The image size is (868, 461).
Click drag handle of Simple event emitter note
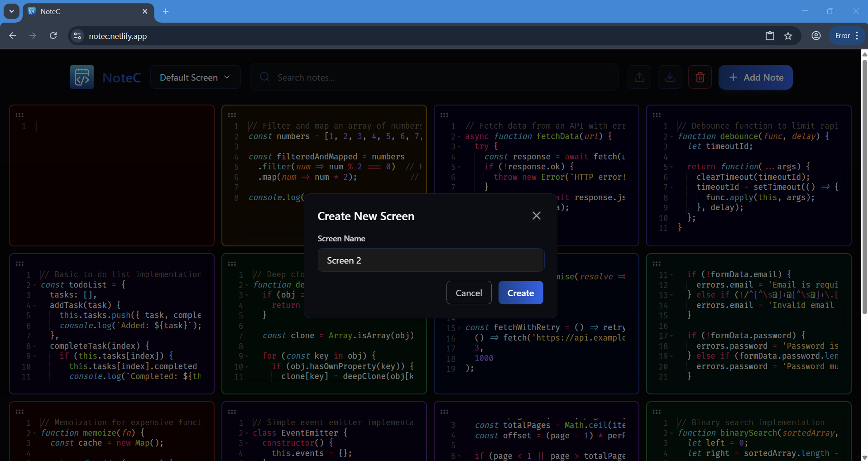coord(232,412)
